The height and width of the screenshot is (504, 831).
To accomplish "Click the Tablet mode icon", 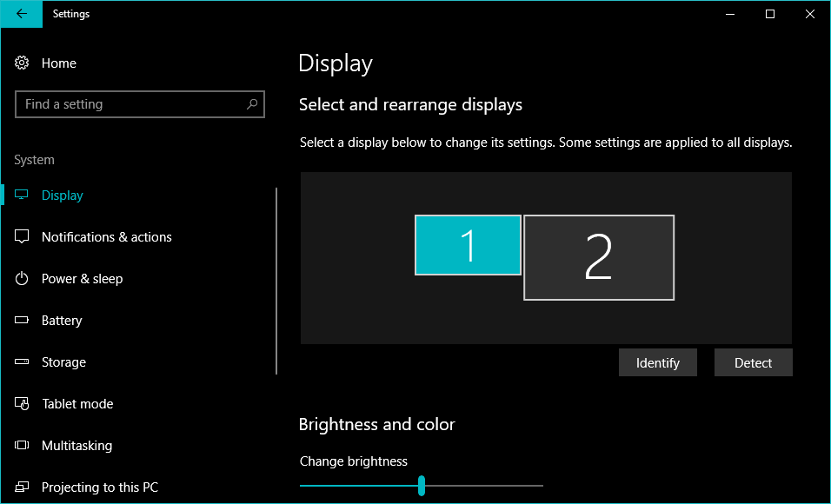I will [x=23, y=404].
